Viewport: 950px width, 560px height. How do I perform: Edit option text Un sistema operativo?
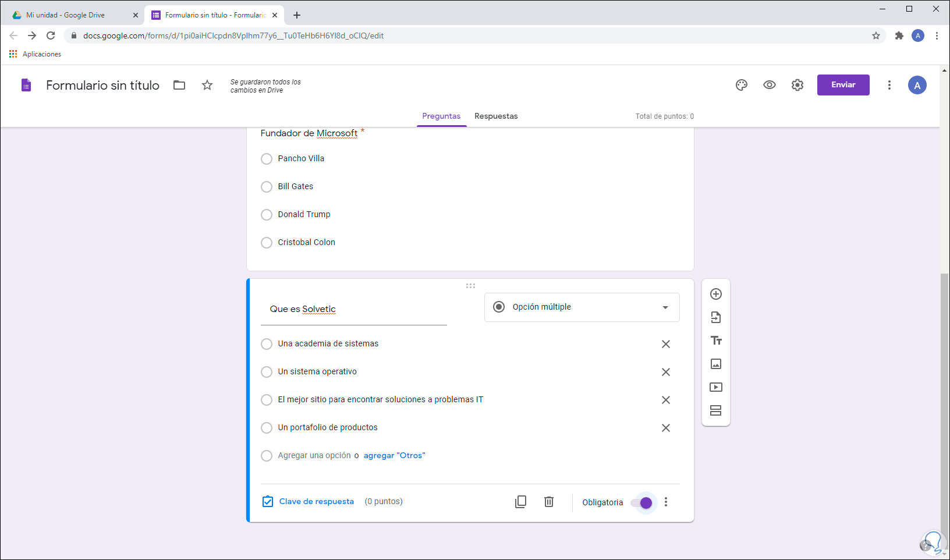317,371
